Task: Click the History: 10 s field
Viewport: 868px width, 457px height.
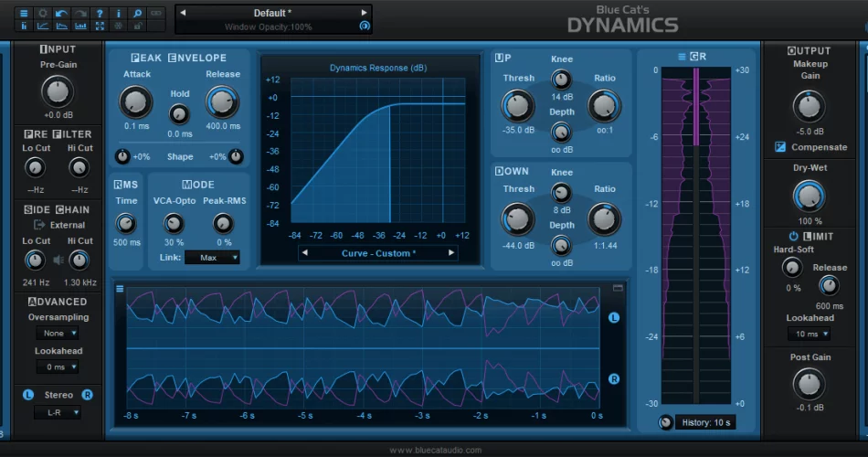Action: (x=705, y=422)
